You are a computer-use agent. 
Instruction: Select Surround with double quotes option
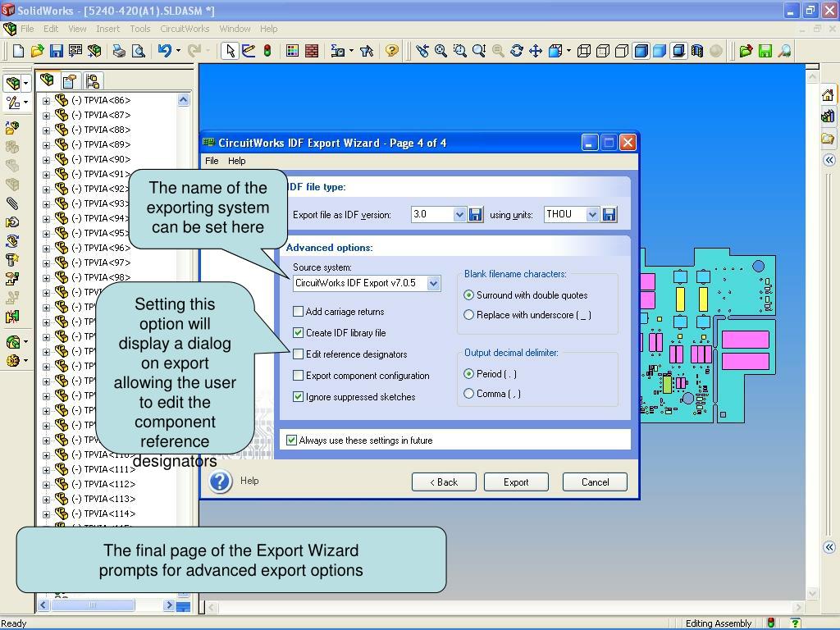point(468,295)
